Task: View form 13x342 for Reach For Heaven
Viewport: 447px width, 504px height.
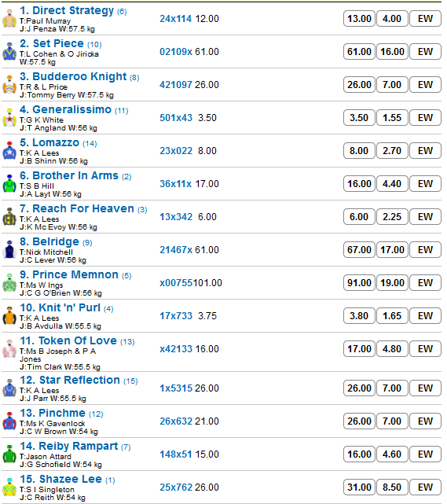Action: pos(176,217)
